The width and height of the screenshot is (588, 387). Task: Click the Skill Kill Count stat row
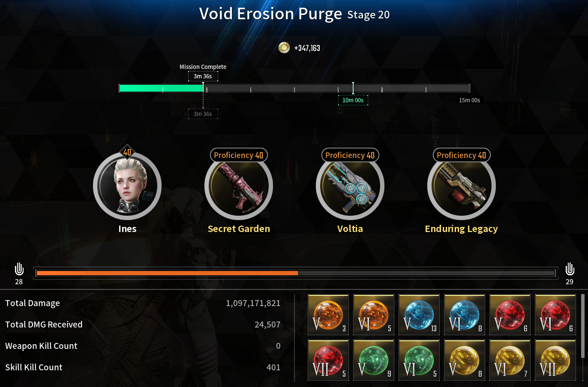[143, 367]
